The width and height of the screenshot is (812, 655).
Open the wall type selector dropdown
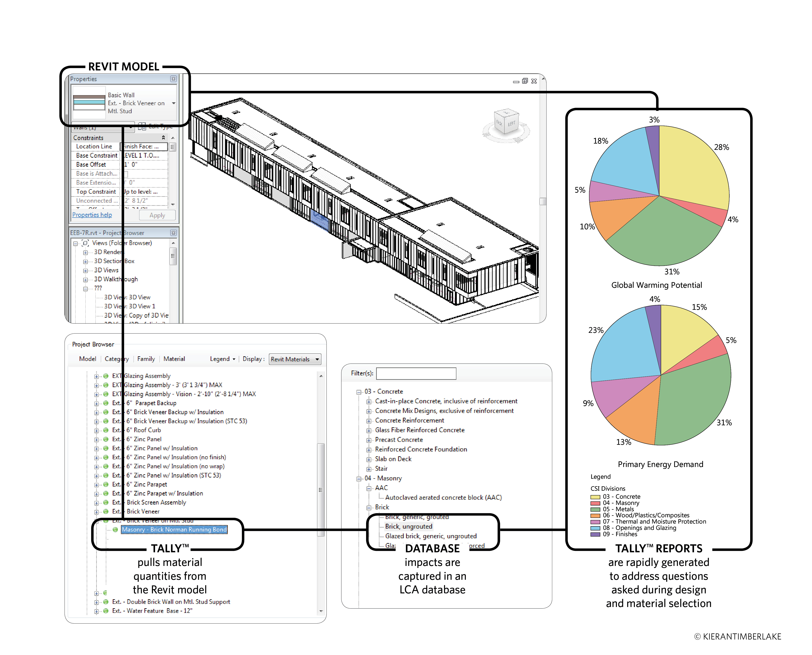pos(174,103)
